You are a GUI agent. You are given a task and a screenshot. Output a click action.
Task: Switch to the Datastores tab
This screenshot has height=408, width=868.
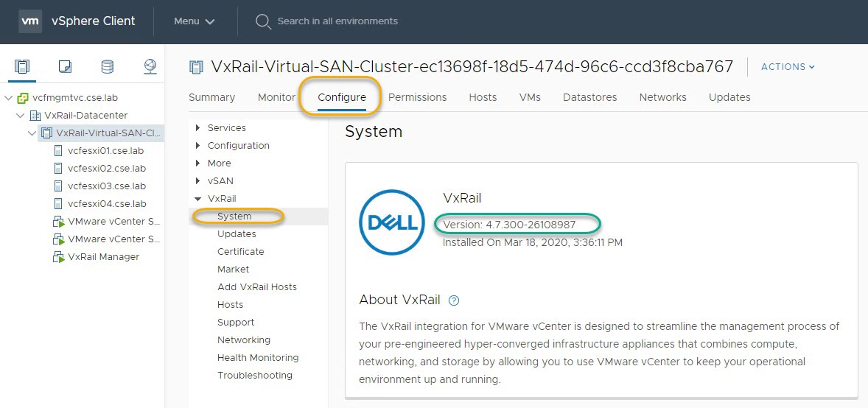[x=589, y=97]
